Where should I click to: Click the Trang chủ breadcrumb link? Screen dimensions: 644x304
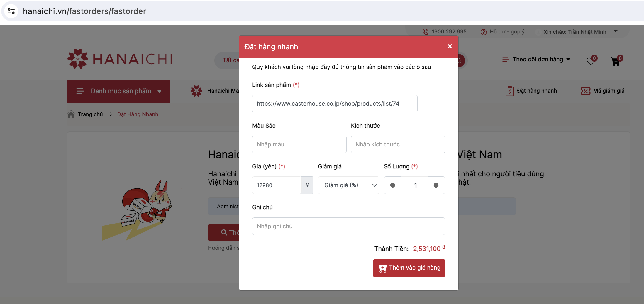[x=90, y=114]
